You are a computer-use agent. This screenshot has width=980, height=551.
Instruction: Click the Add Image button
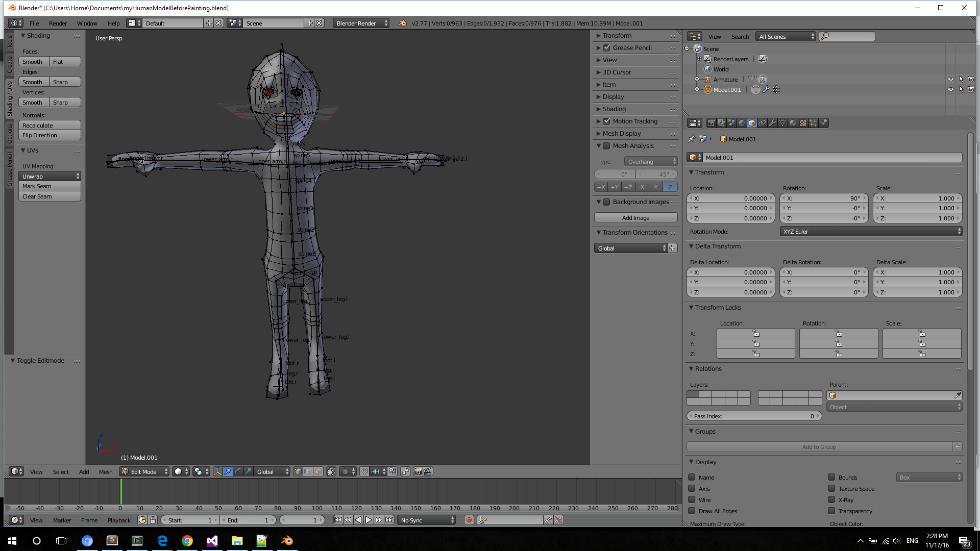tap(636, 218)
